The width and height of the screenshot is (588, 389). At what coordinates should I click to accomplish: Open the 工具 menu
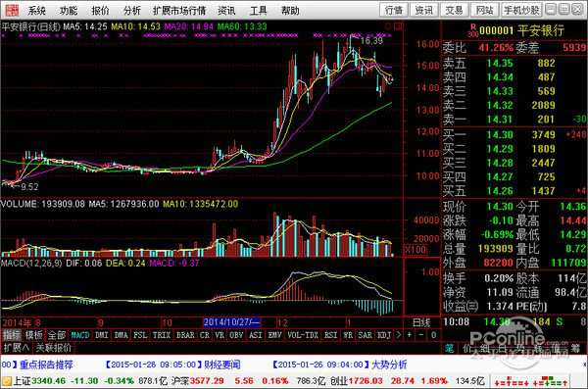259,11
